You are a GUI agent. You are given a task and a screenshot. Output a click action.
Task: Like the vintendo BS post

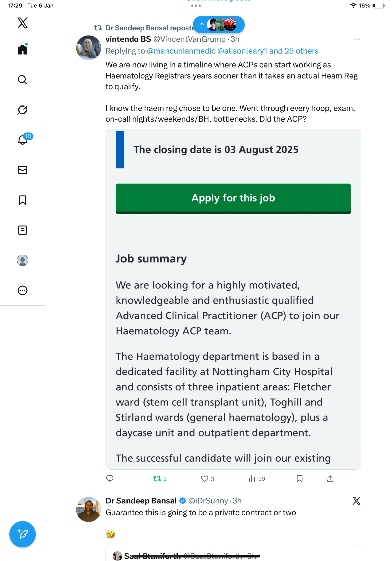tap(204, 479)
